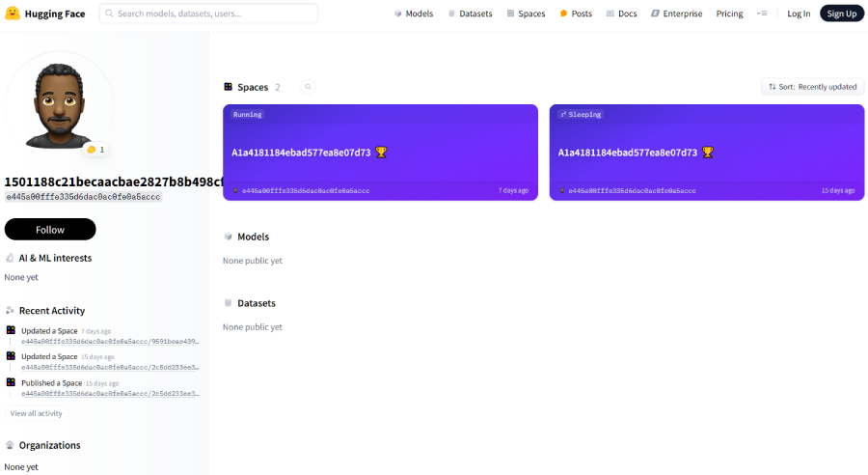Open View all activity link
This screenshot has height=475, width=868.
[36, 413]
